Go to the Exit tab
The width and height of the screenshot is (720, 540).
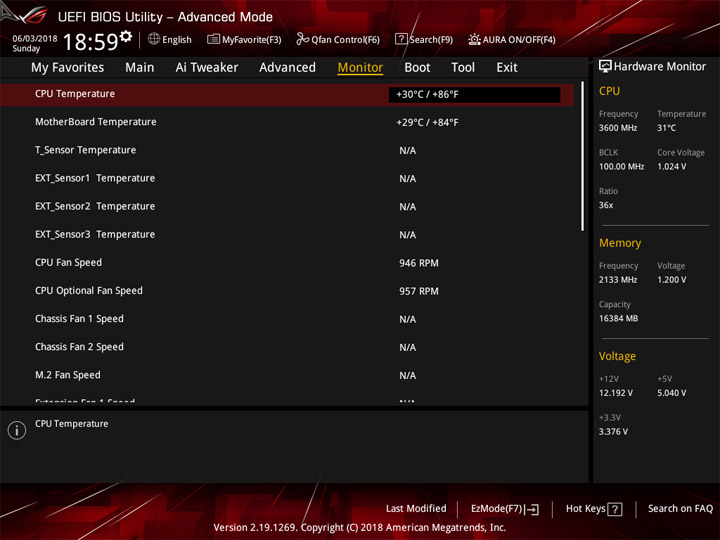point(507,68)
